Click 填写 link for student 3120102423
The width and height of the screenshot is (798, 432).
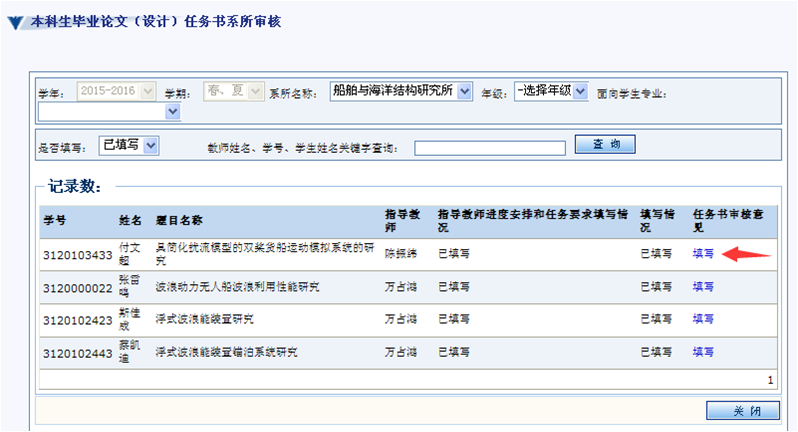click(703, 320)
